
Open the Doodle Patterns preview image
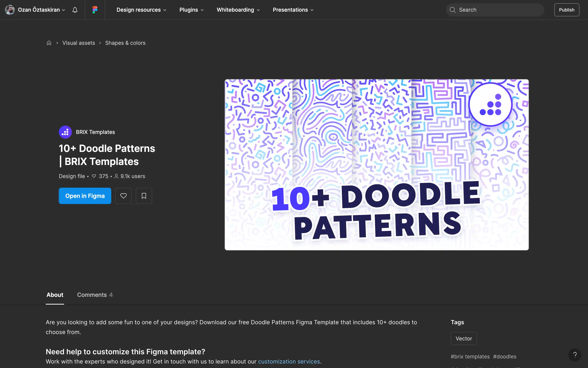click(x=377, y=165)
